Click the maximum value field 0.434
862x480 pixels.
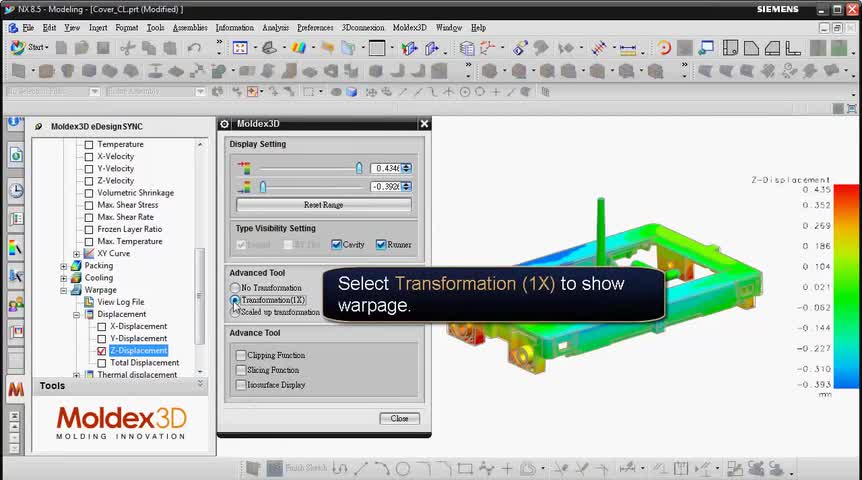[x=385, y=168]
